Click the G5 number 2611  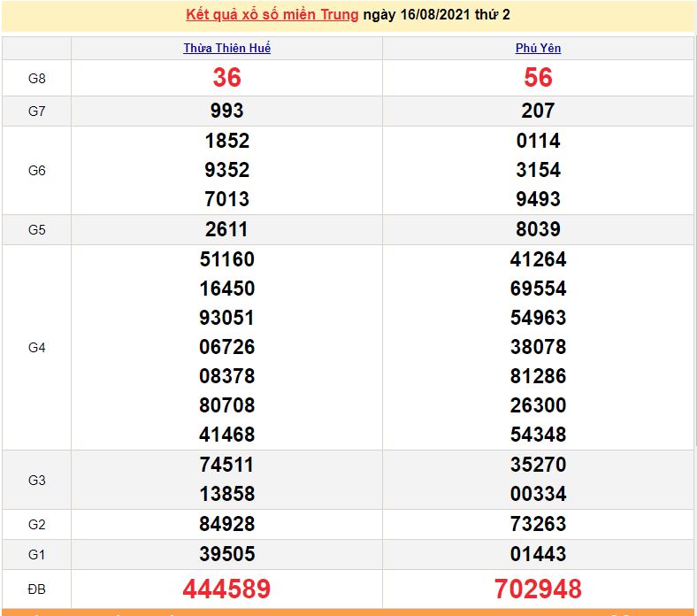227,229
